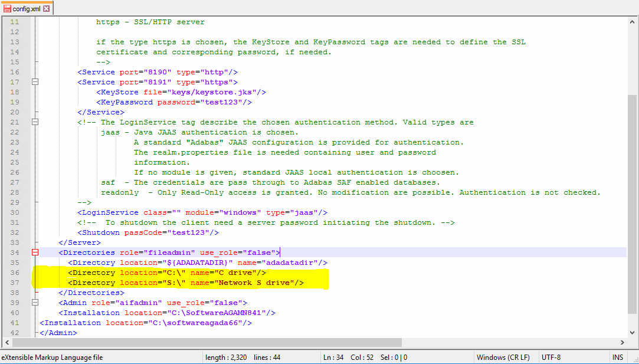The width and height of the screenshot is (639, 364).
Task: Click the horizontal scrollbar right arrow
Action: (x=622, y=342)
